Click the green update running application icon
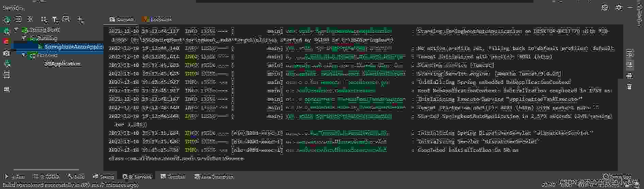644x189 pixels. pos(7,64)
